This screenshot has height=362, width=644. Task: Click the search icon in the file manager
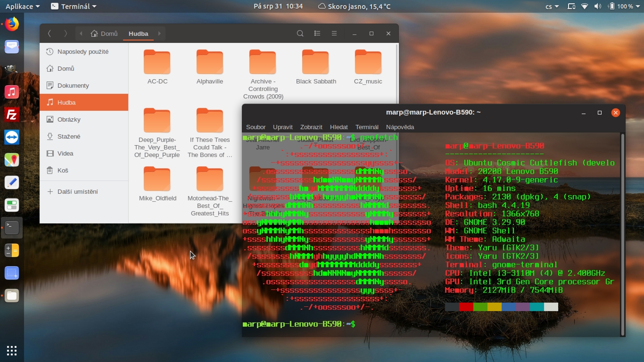[300, 33]
